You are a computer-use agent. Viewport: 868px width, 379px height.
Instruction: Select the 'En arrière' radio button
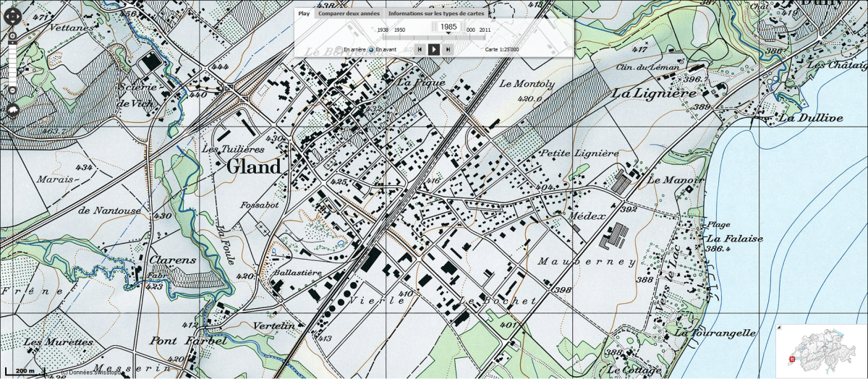pyautogui.click(x=339, y=50)
